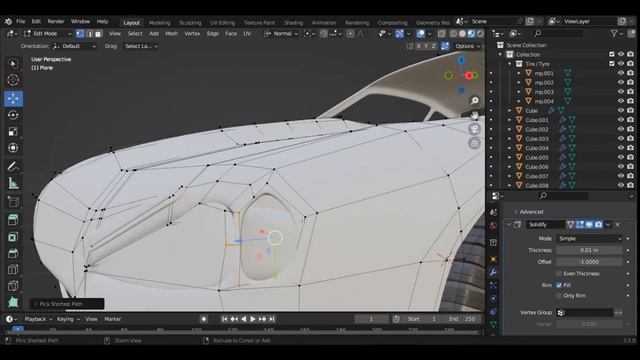This screenshot has width=640, height=360.
Task: Select the Bevel tool
Action: (x=13, y=253)
